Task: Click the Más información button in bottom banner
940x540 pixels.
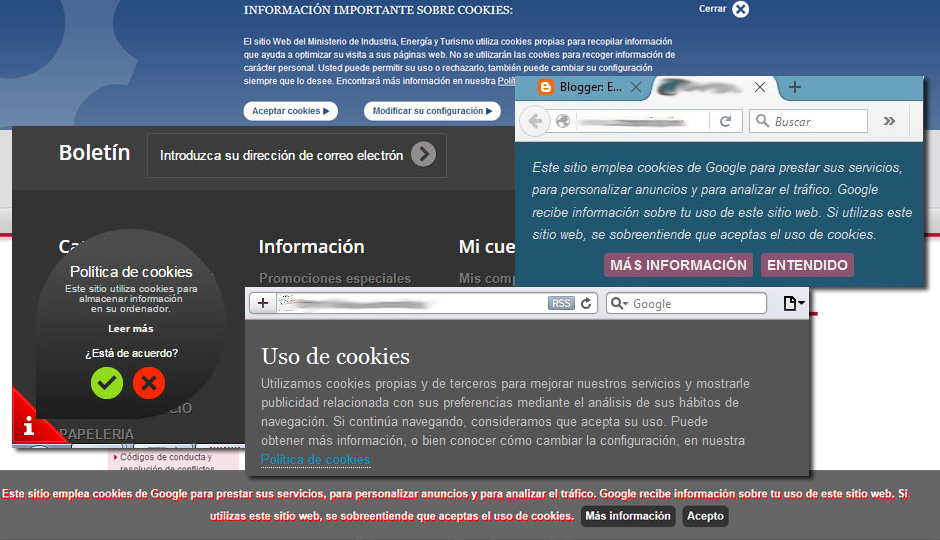Action: point(628,516)
